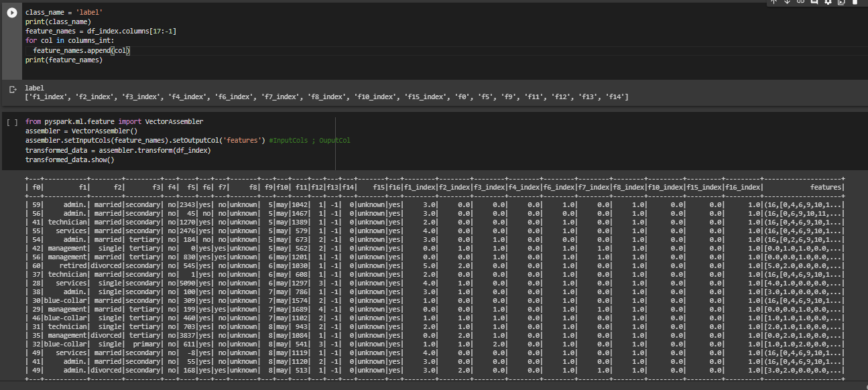868x390 pixels.
Task: Copy link to cell via link icon
Action: coord(800,2)
